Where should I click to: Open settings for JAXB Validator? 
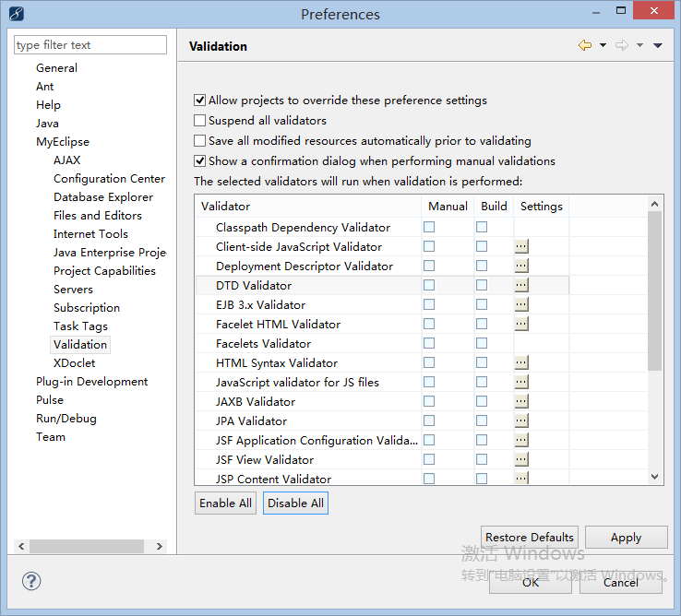pyautogui.click(x=521, y=401)
